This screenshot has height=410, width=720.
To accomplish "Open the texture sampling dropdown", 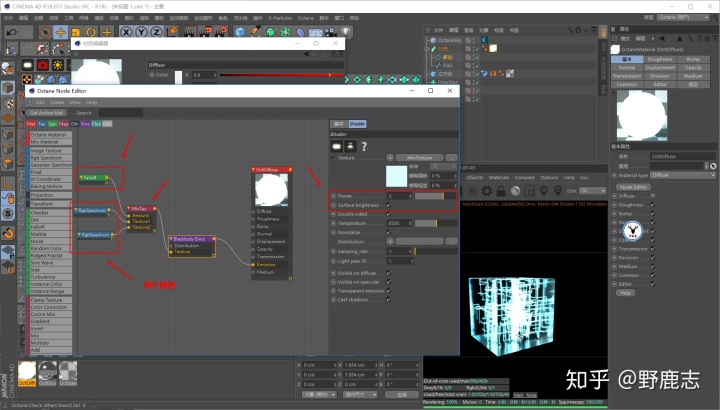I will click(443, 166).
